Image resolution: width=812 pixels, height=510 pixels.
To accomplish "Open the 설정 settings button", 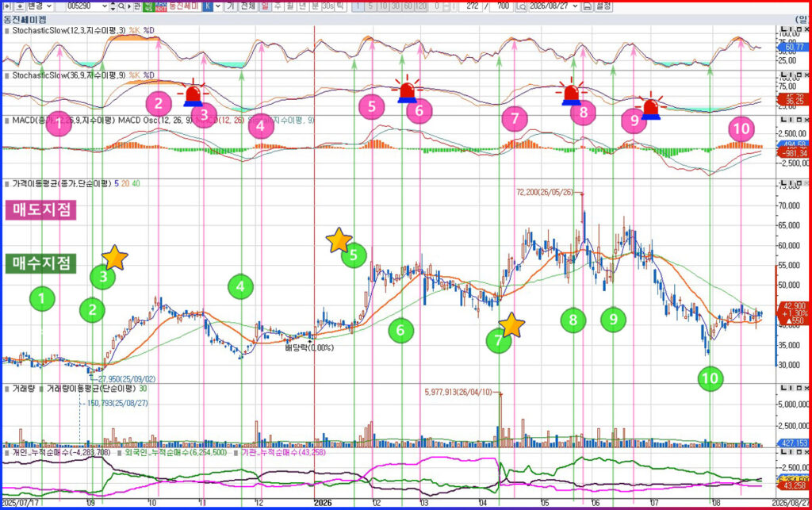I will [x=603, y=6].
